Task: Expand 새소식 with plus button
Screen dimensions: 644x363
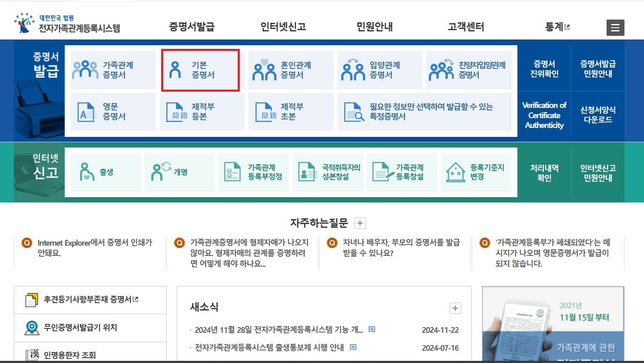Action: (x=455, y=308)
